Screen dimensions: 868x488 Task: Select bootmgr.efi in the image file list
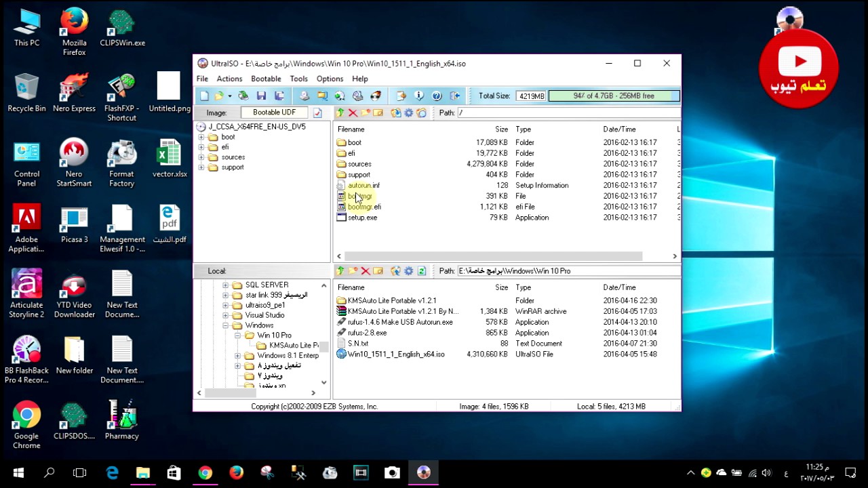pyautogui.click(x=364, y=207)
